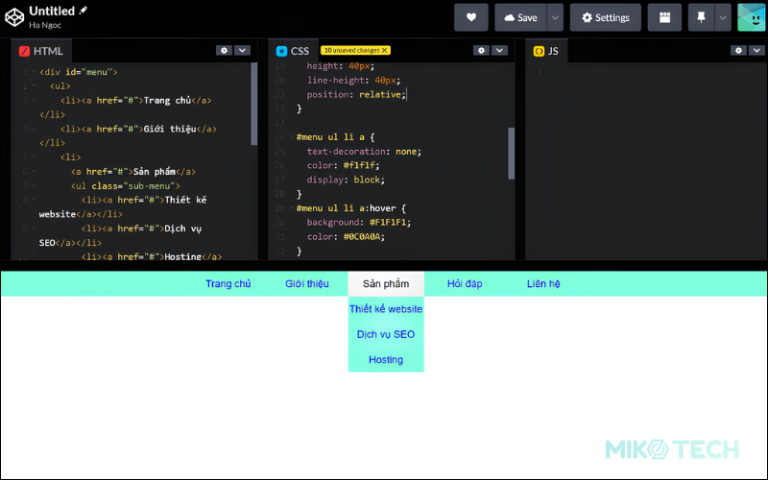The height and width of the screenshot is (480, 768).
Task: Click the Ha Ngoc author name
Action: [x=45, y=25]
